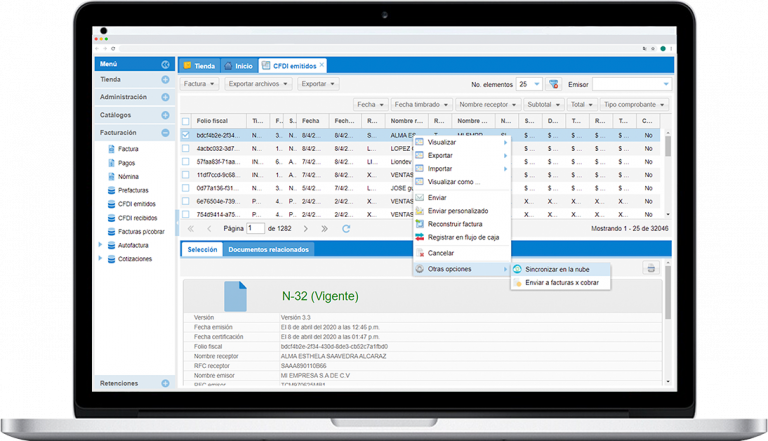Screen dimensions: 768x441
Task: Open CFDI recibidos in the sidebar
Action: click(x=139, y=217)
